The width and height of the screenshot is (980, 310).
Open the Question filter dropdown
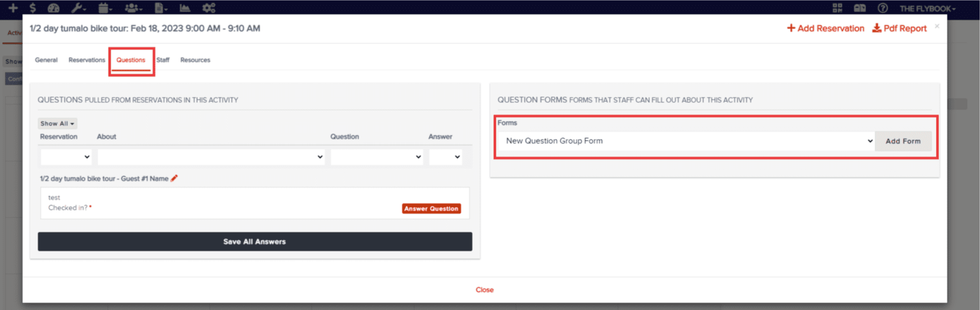pyautogui.click(x=377, y=157)
